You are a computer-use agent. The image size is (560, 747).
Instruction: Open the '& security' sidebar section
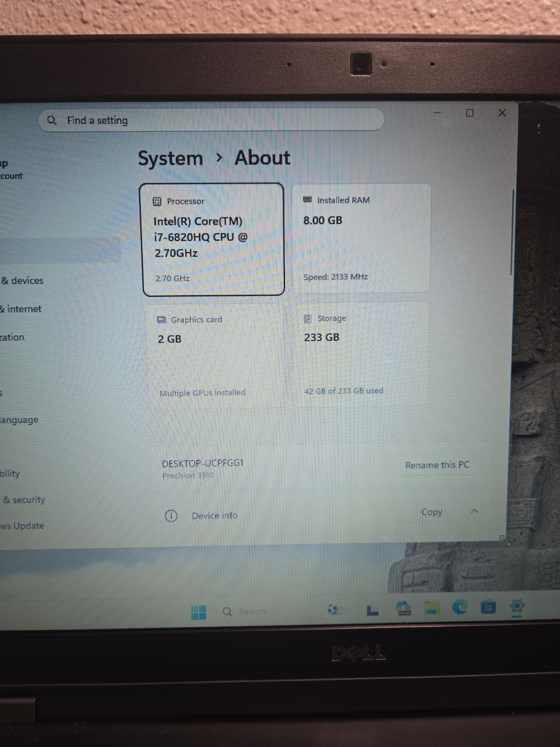pos(24,500)
